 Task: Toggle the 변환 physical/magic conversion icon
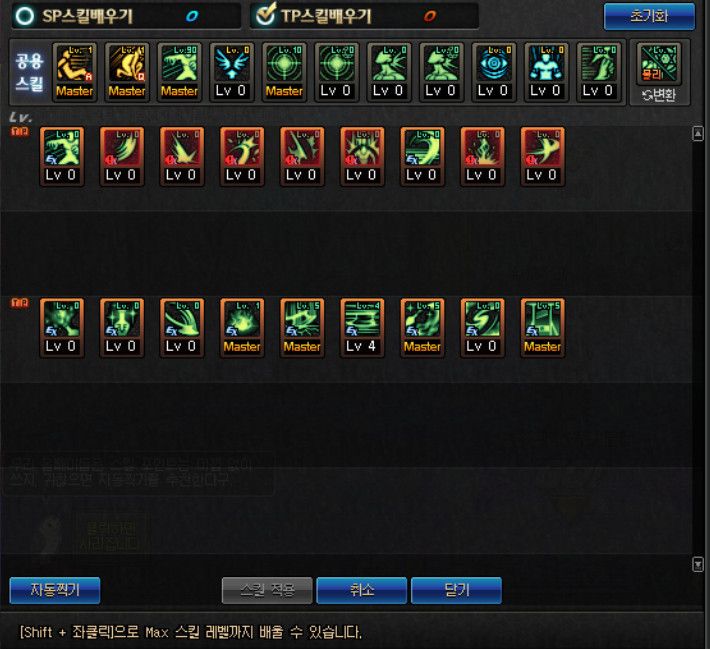point(659,72)
